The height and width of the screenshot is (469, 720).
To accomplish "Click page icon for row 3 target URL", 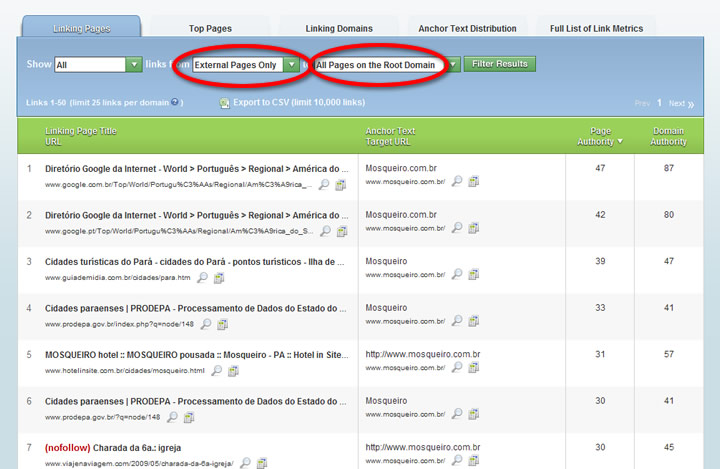I will click(473, 274).
